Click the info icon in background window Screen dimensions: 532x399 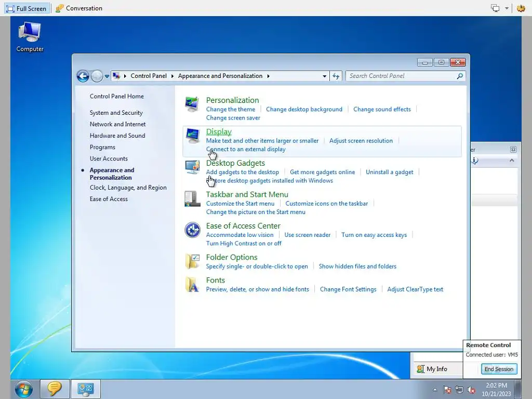coord(475,161)
